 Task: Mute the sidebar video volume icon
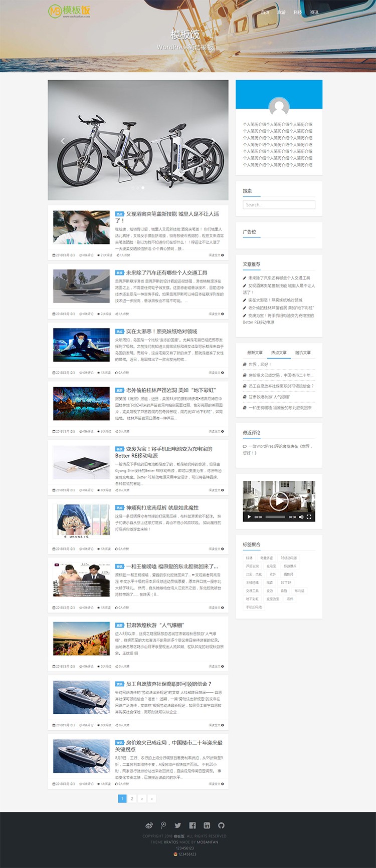(x=301, y=516)
